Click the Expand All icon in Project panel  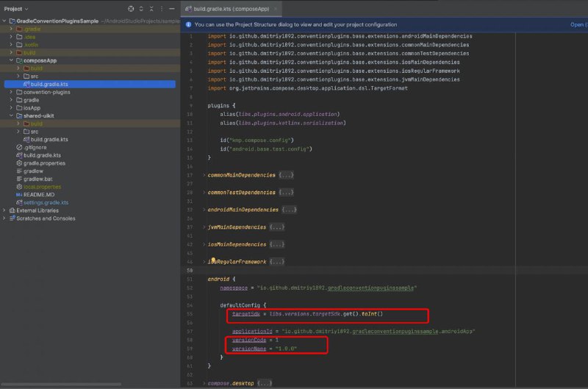pos(141,9)
